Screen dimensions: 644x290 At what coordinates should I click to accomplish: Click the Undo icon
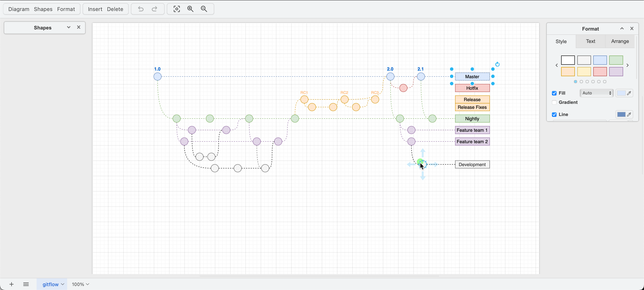[x=141, y=9]
